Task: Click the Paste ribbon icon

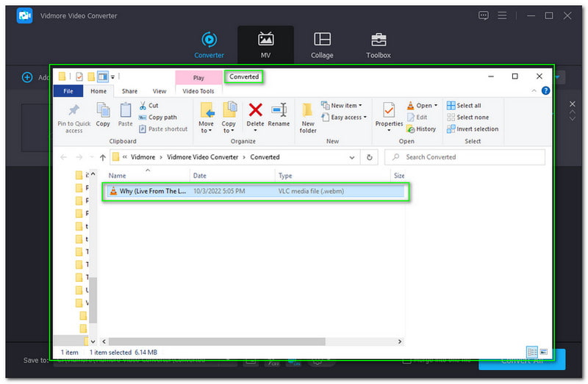Action: 125,115
